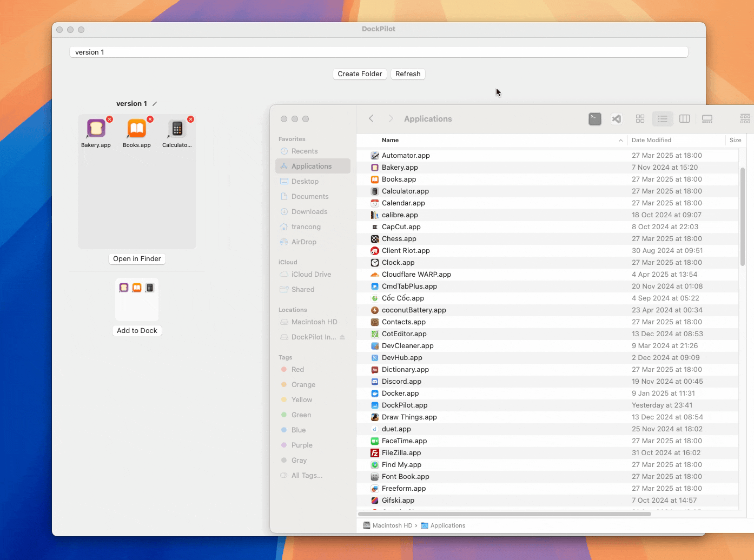Switch Finder to column view
754x560 pixels.
(685, 119)
